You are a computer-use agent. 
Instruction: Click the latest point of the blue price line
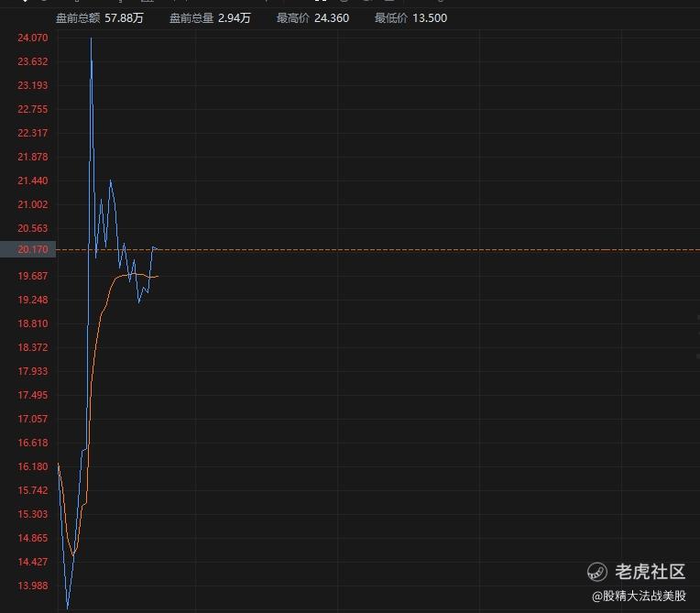(x=156, y=247)
